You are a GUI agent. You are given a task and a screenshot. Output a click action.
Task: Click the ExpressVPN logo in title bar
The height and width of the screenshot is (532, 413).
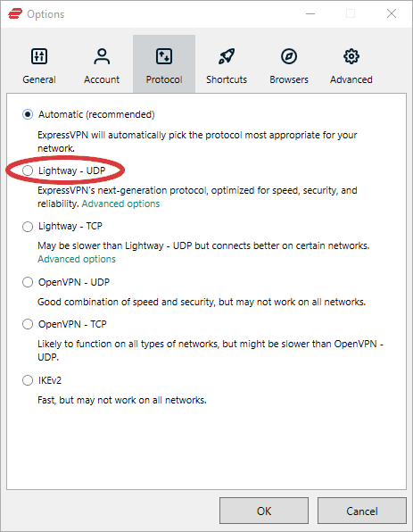point(15,14)
